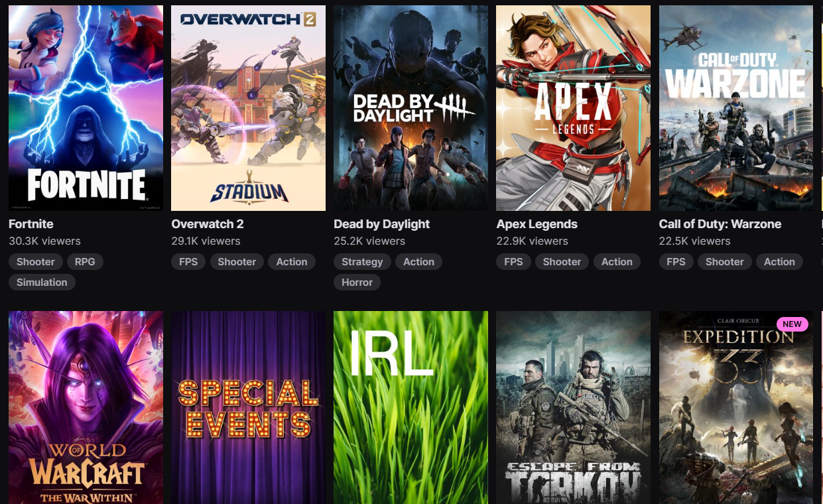Select the Dead by Daylight cover image
Screen dimensions: 823x504
click(411, 108)
